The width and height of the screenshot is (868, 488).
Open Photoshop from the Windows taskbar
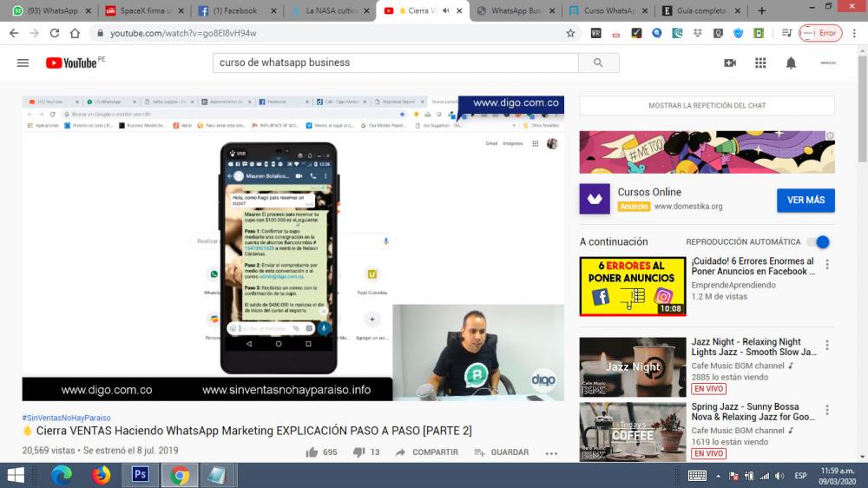(140, 475)
